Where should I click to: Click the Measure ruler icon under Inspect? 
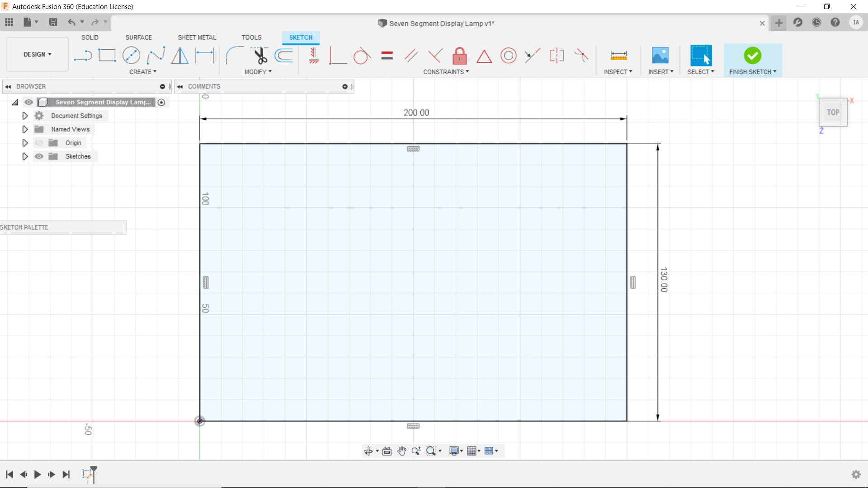[x=618, y=56]
